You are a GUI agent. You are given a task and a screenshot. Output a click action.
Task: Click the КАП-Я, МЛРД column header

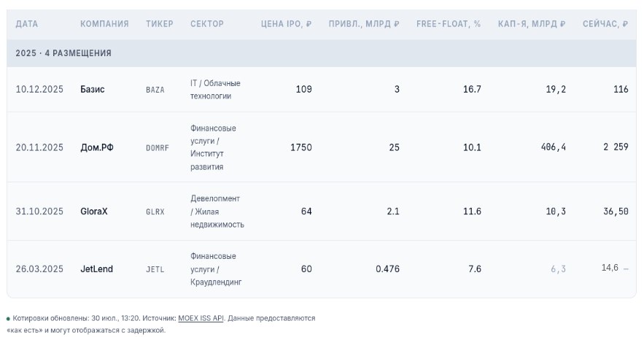[x=532, y=24]
